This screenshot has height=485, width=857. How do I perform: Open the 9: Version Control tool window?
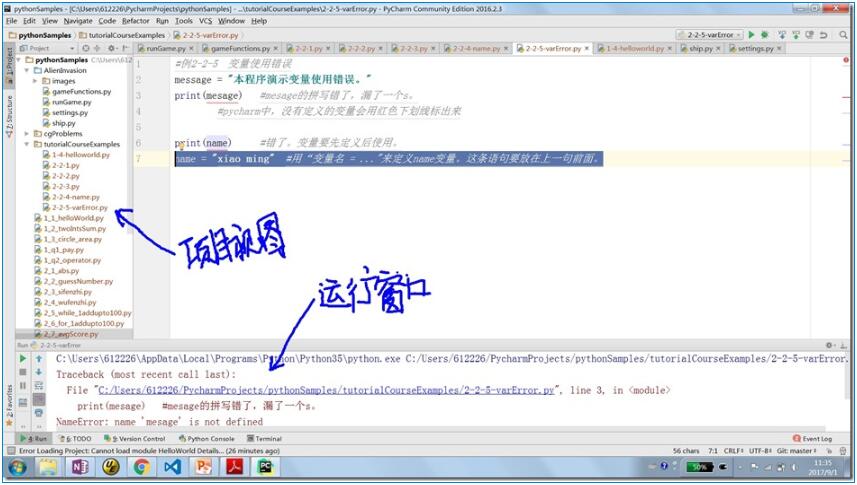tap(134, 439)
